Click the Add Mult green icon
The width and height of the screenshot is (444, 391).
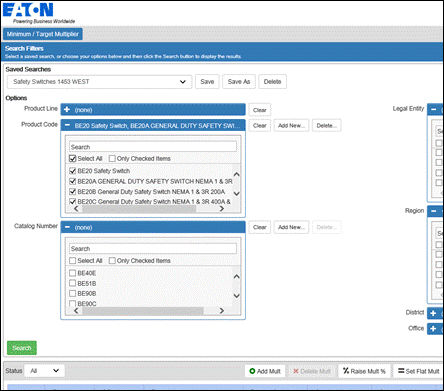coord(252,371)
